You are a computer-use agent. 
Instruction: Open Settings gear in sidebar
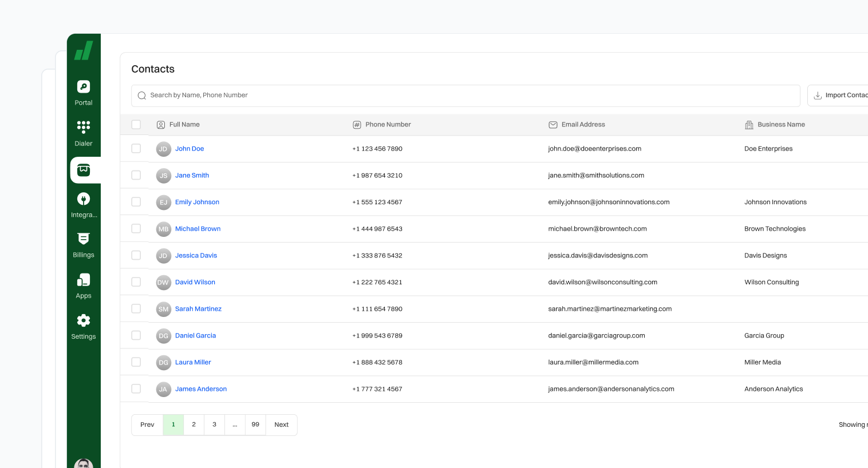[84, 320]
